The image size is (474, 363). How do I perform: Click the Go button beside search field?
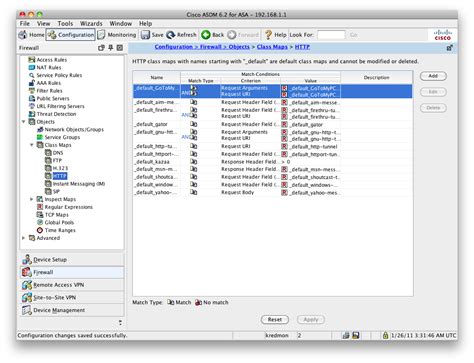coord(354,35)
